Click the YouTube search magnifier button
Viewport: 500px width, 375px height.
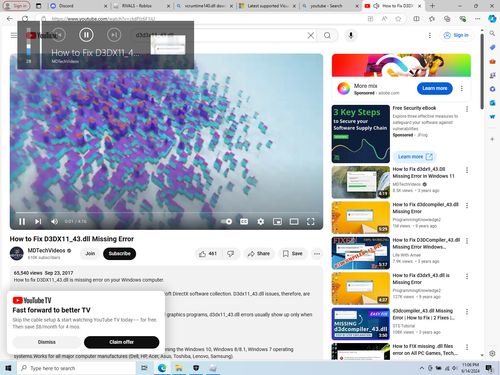point(327,35)
